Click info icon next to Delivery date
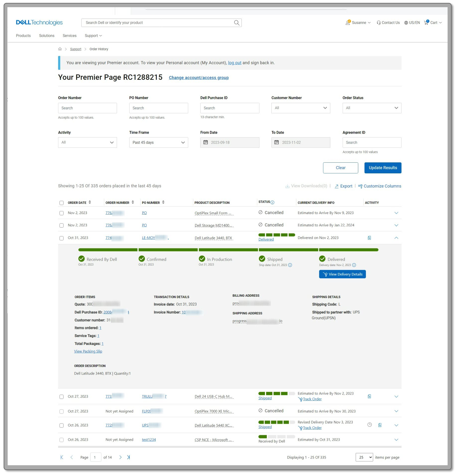Screen dimensions: 455x476 [354, 265]
